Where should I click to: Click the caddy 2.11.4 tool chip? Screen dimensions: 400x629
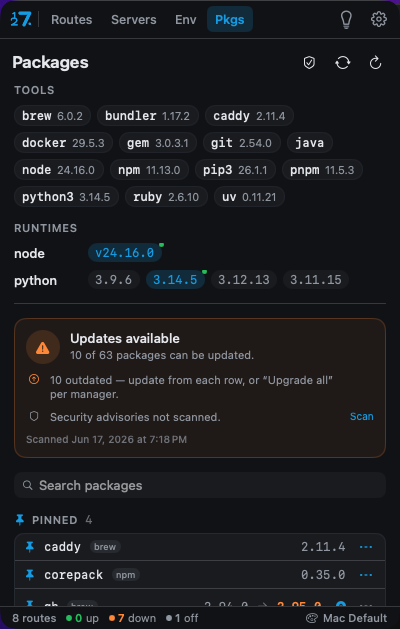pyautogui.click(x=249, y=116)
